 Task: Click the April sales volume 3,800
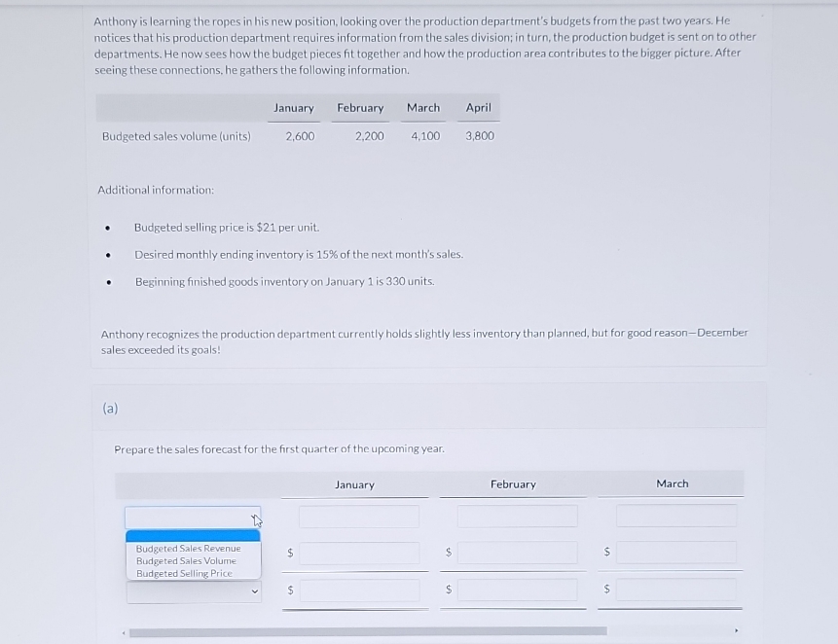click(480, 135)
